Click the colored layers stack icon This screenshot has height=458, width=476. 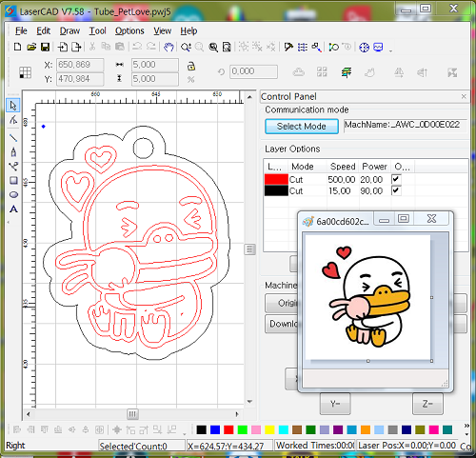347,72
